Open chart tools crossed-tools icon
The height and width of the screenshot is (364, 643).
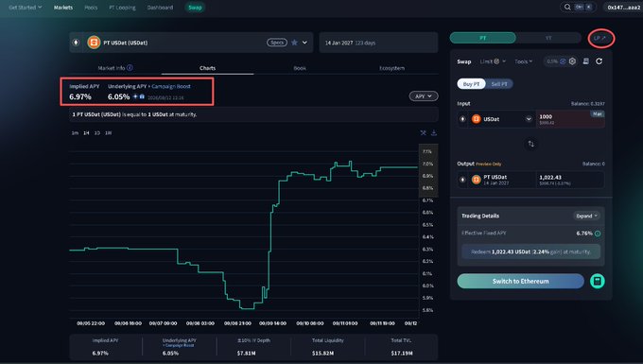424,132
